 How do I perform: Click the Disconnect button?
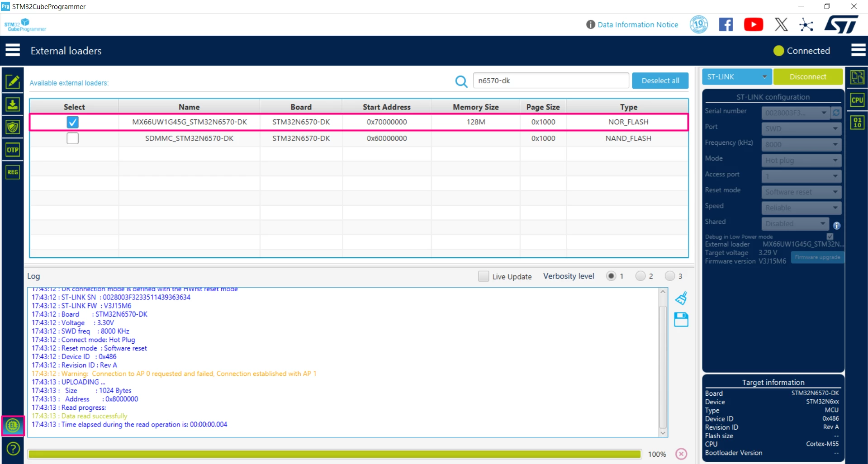tap(808, 77)
